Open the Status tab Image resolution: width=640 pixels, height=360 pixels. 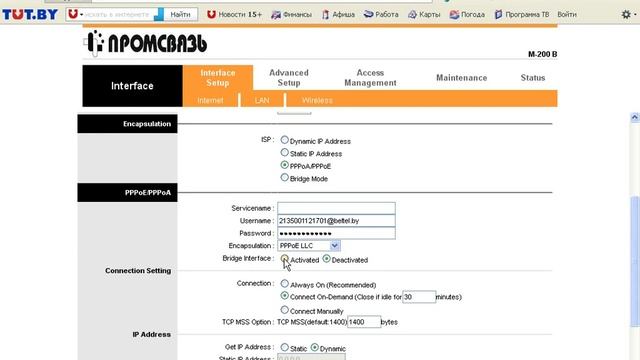533,78
